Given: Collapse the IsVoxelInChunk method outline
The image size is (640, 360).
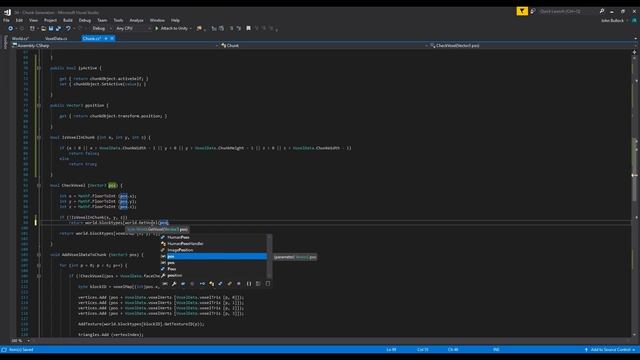Looking at the screenshot, I should [39, 138].
